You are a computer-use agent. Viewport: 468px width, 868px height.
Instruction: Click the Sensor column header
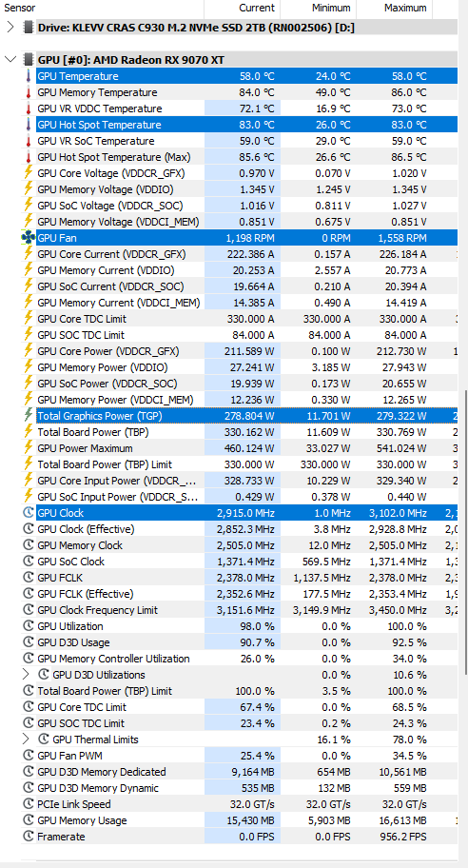pyautogui.click(x=103, y=8)
